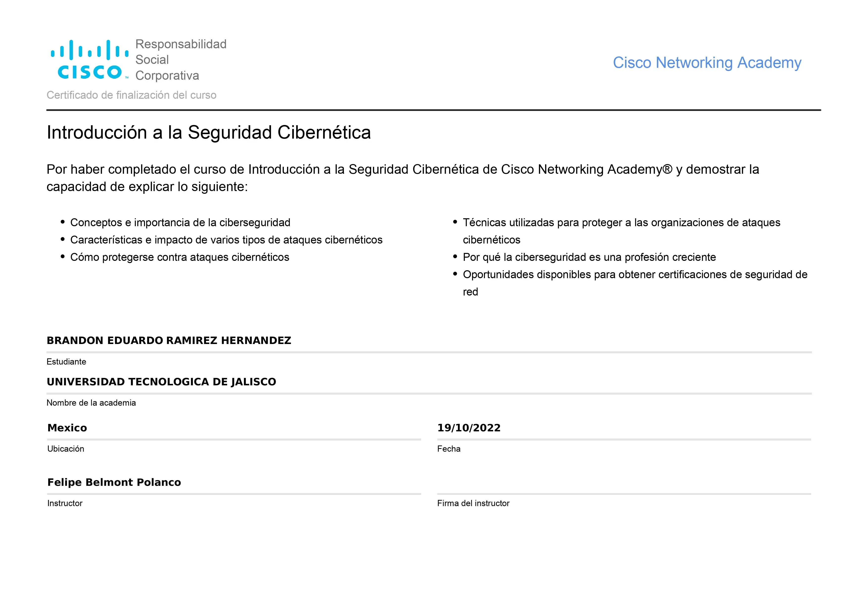
Task: Click the 'Fecha' label
Action: (x=449, y=449)
